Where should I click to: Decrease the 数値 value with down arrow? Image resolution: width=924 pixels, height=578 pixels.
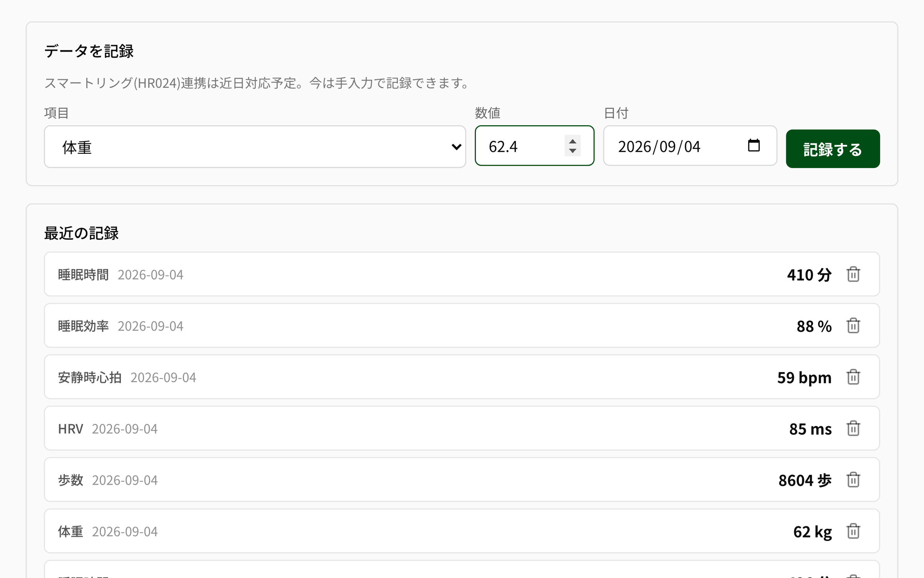pos(572,151)
